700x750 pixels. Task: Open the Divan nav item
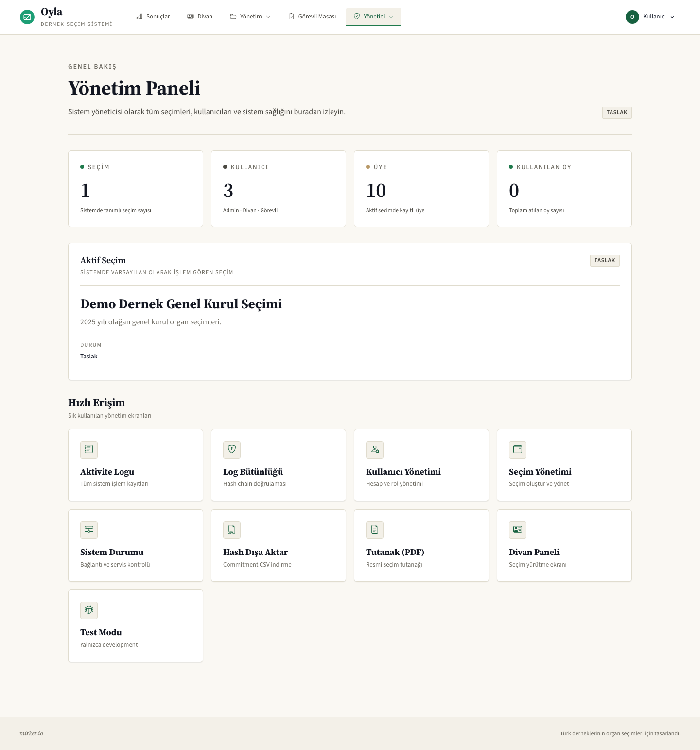200,17
